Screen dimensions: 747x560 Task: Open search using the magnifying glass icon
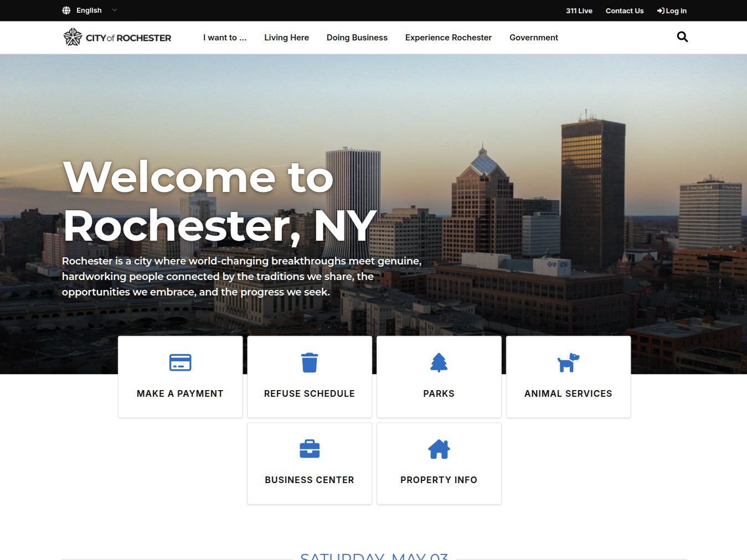coord(682,37)
